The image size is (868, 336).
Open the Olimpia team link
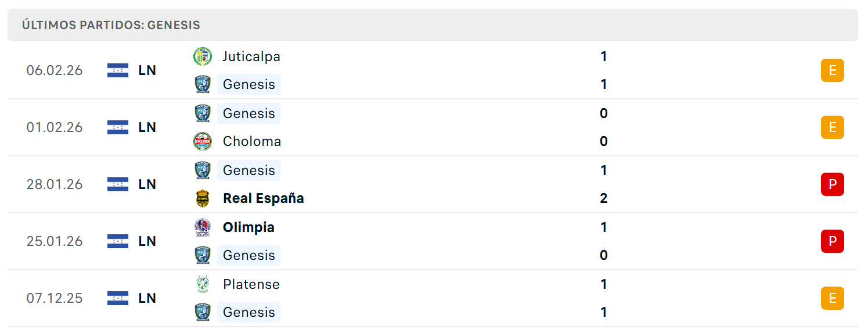(248, 227)
